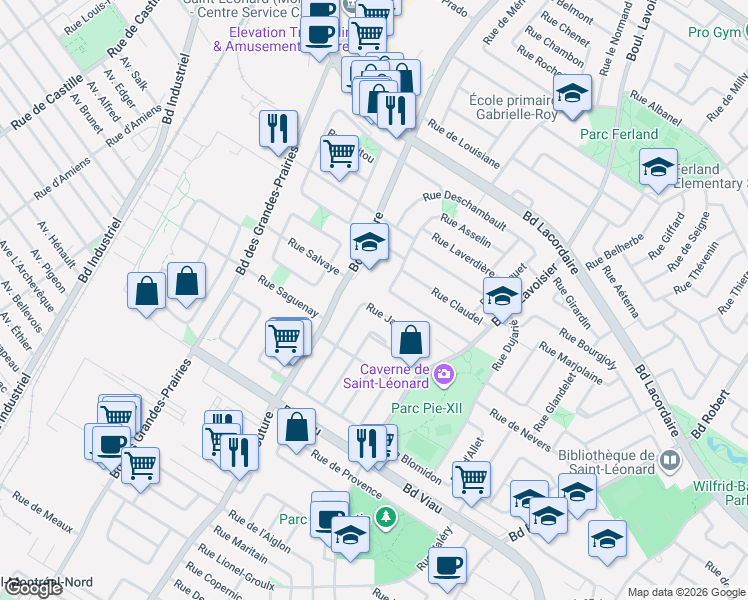The width and height of the screenshot is (748, 600).
Task: Select the school marker beside the park tree pin
Action: 351,536
